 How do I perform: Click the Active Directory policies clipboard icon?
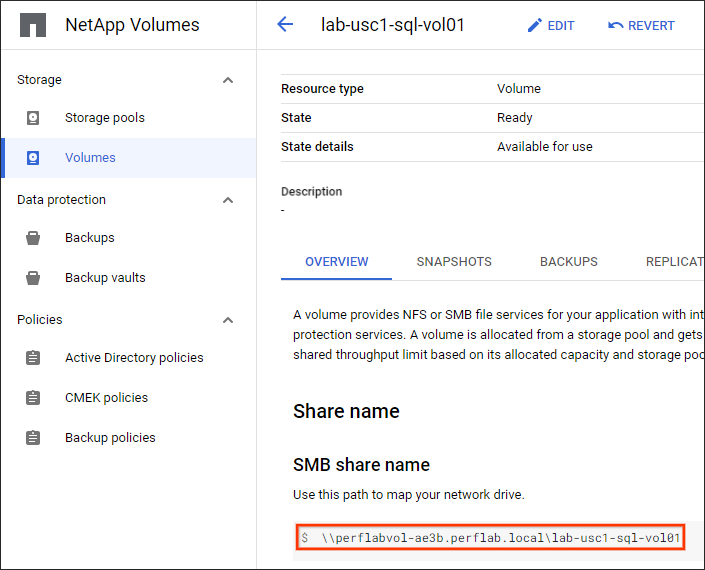[x=33, y=358]
